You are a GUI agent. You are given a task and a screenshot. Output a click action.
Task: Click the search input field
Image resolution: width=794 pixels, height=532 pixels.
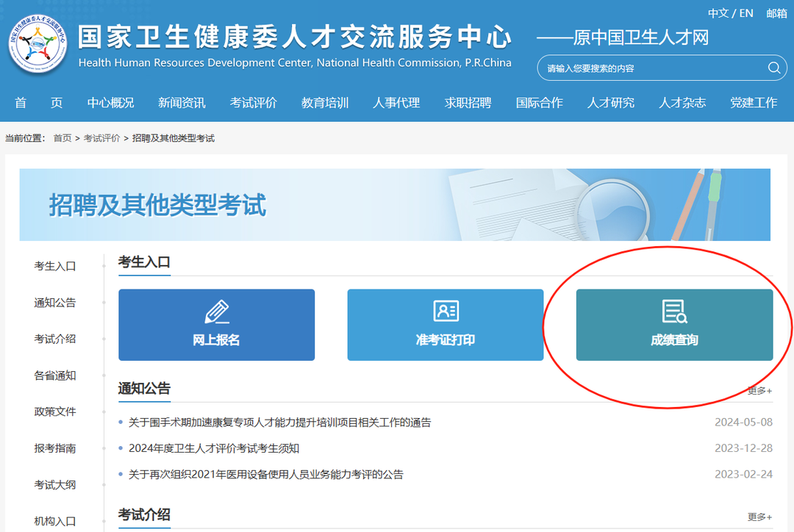(647, 68)
